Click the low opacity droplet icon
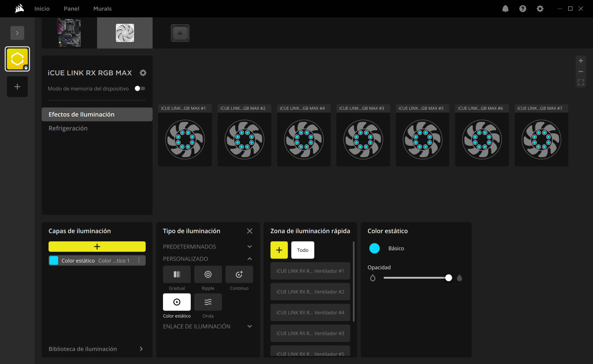This screenshot has height=364, width=593. point(373,278)
